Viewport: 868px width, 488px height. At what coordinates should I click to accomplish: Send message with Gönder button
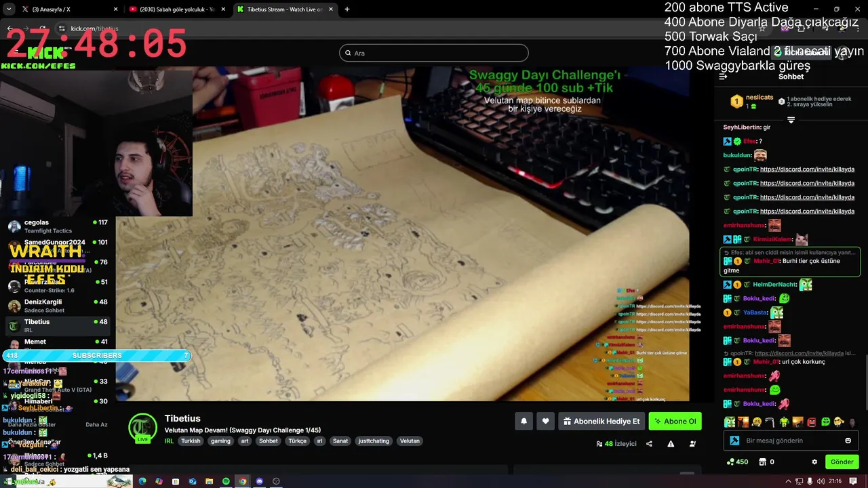pyautogui.click(x=842, y=462)
